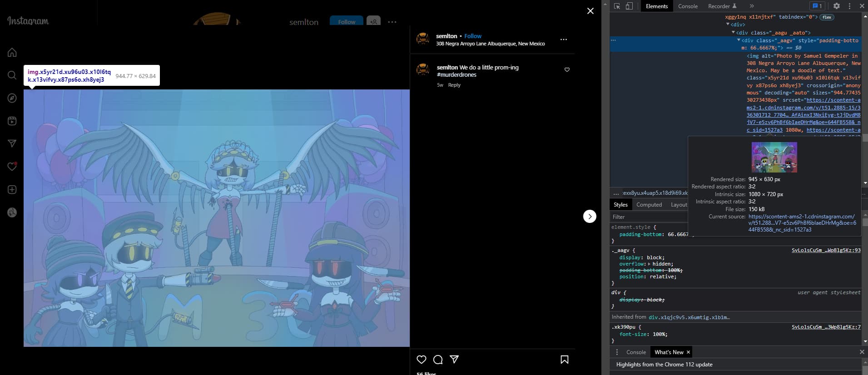Close DevTools panel
Image resolution: width=868 pixels, height=375 pixels.
pos(862,6)
